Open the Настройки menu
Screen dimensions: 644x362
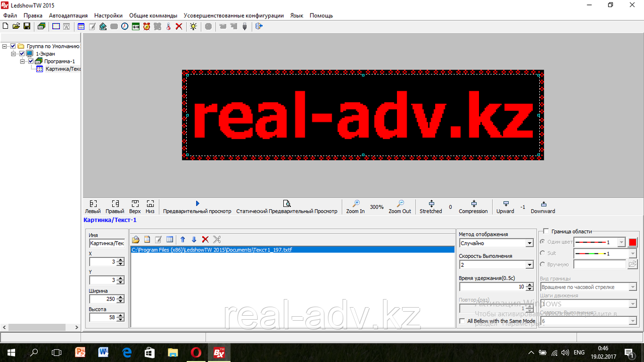click(x=108, y=16)
